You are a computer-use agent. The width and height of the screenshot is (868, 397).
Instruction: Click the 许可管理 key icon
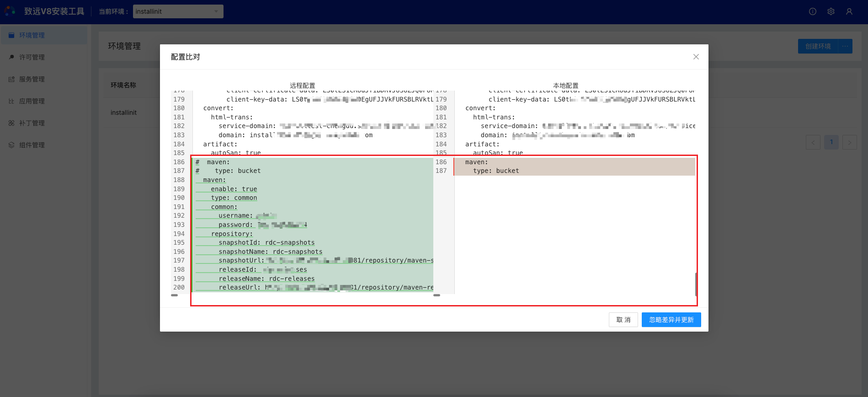tap(11, 57)
